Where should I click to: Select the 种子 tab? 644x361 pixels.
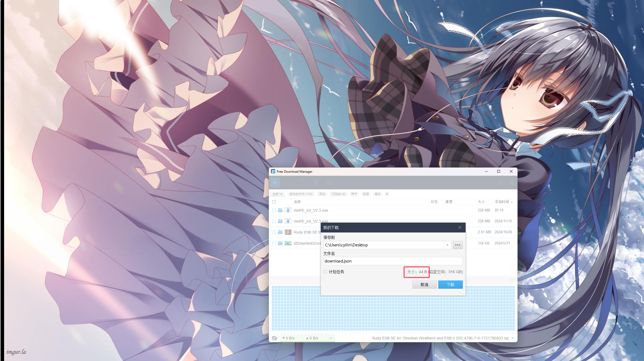coord(354,194)
